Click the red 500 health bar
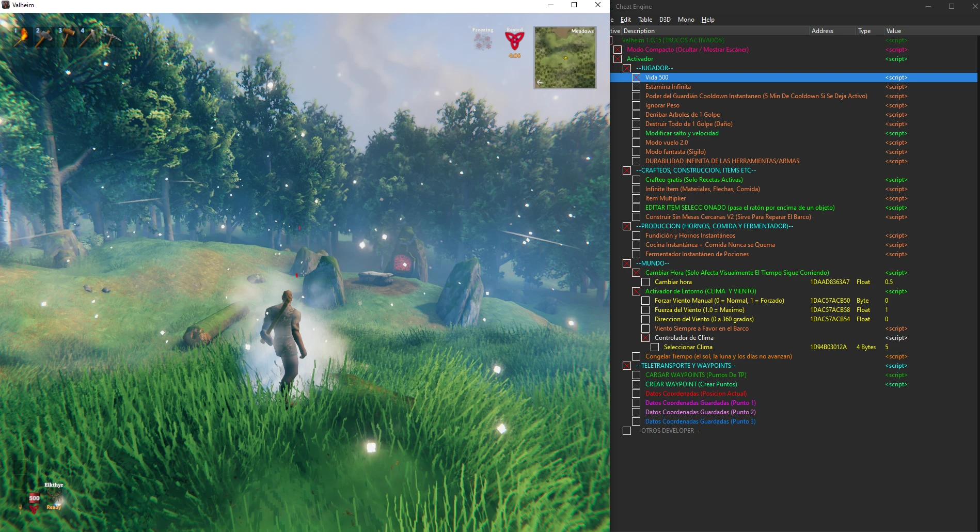Screen dimensions: 980x532 [x=34, y=498]
